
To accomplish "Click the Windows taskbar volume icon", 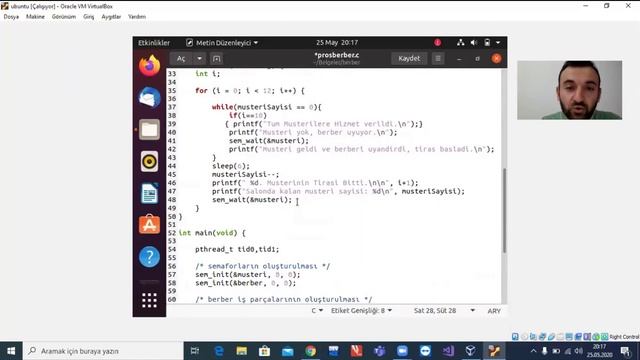I will click(578, 351).
